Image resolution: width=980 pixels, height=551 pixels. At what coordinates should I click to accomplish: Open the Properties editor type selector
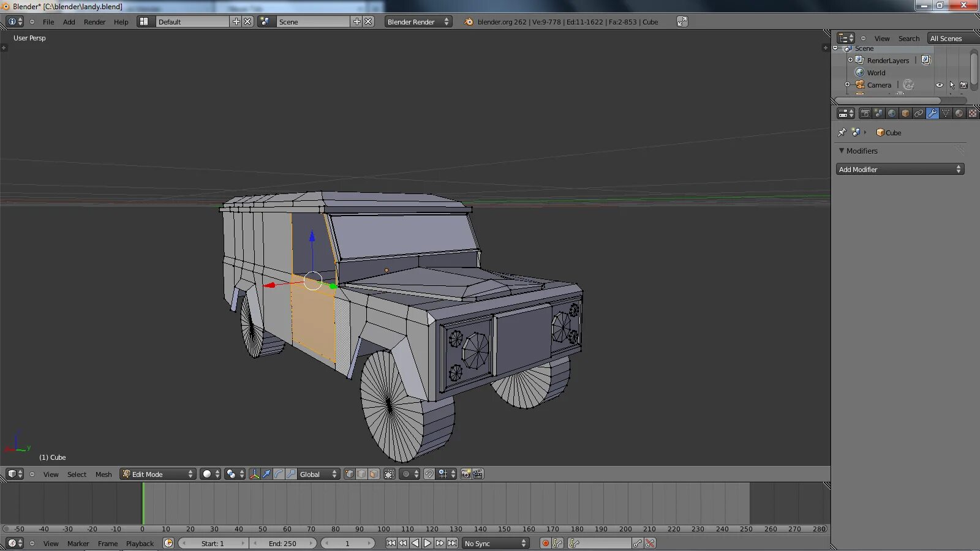(846, 113)
